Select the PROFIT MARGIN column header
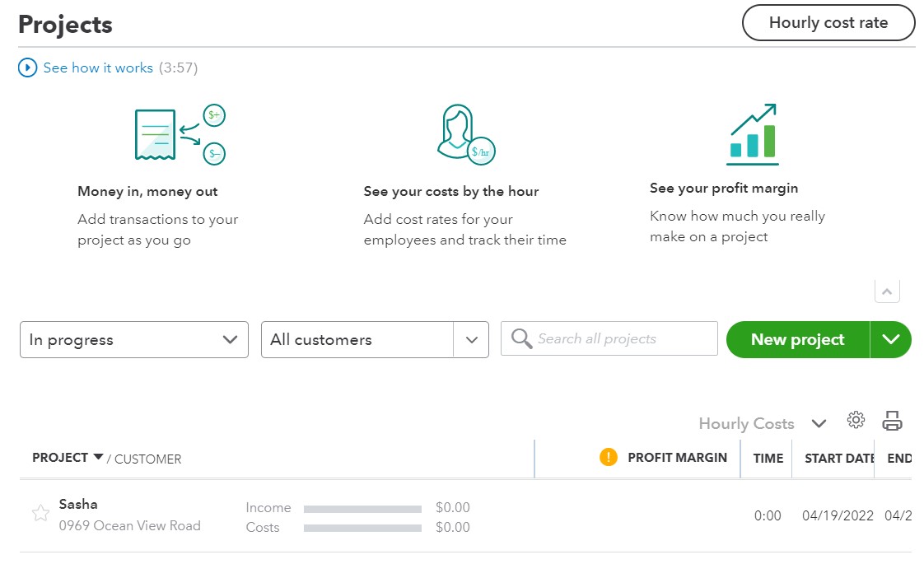The height and width of the screenshot is (564, 924). coord(678,457)
